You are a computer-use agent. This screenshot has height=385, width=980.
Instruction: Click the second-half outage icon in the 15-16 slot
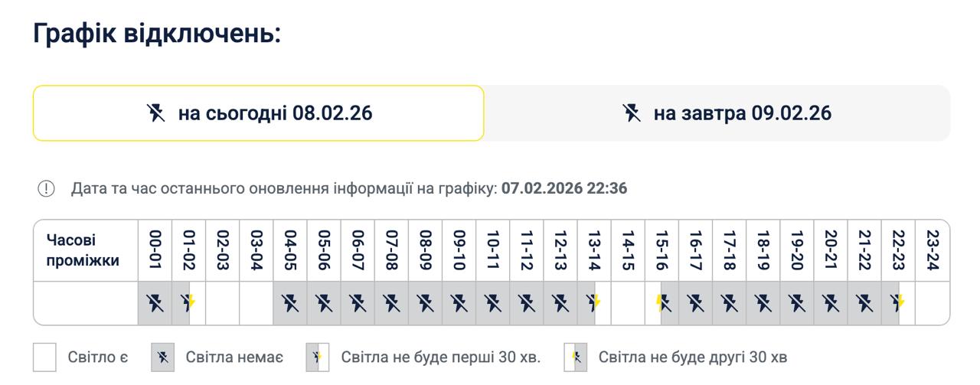pyautogui.click(x=662, y=303)
